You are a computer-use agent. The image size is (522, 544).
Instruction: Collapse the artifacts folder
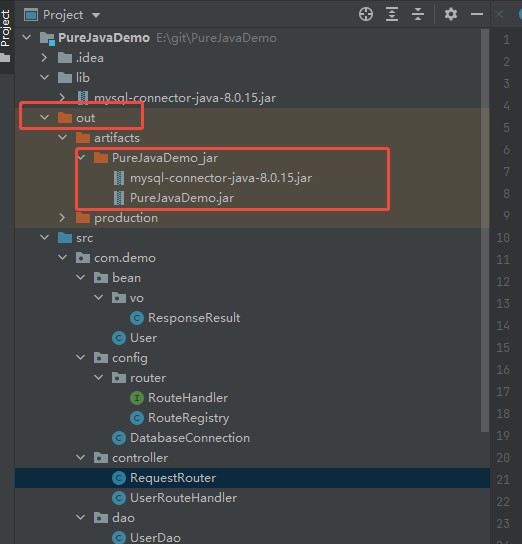pos(63,138)
